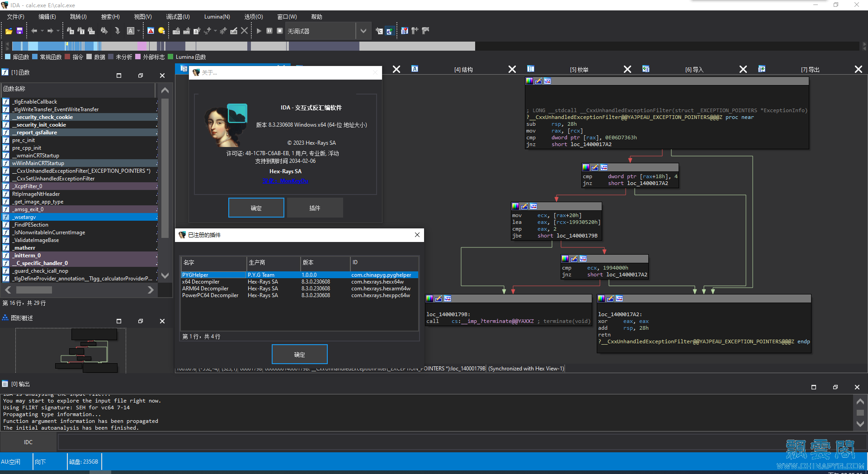Convert to code with the CODE icon

click(x=176, y=31)
